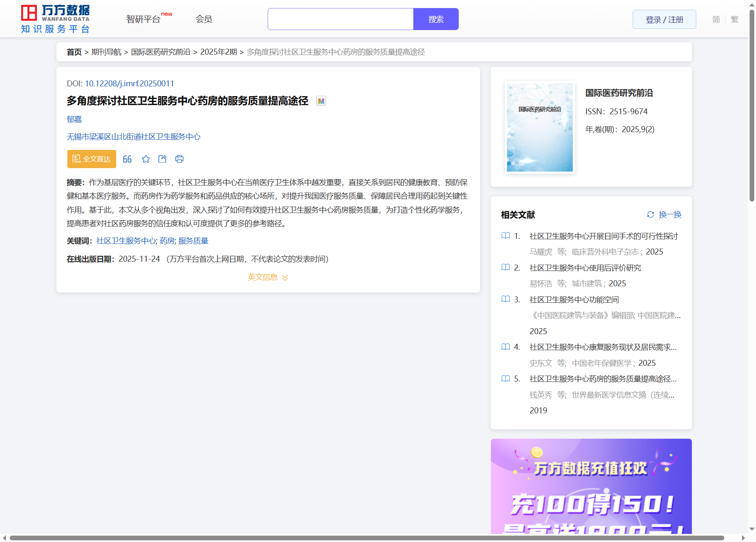Click the print icon
Viewport: 756px width, 542px height.
[179, 159]
